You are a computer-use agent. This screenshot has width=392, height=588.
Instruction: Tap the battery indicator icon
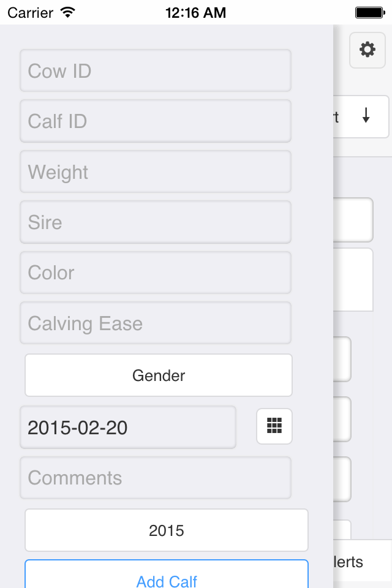(x=369, y=12)
